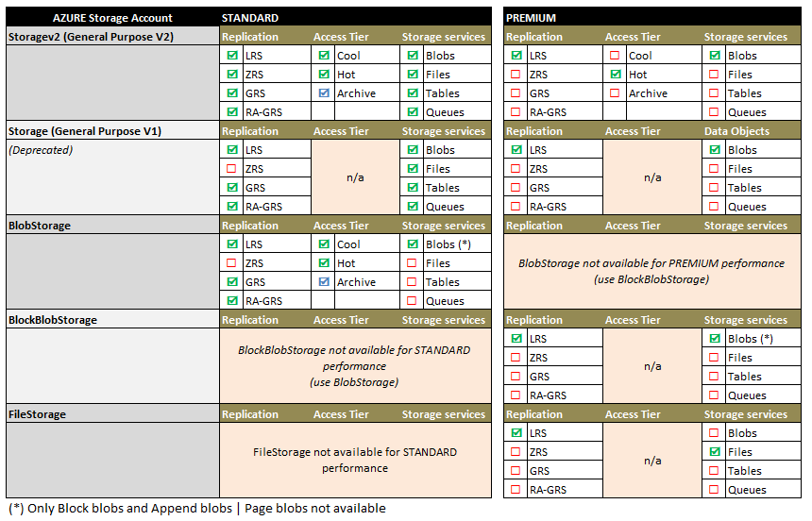Toggle Cool access tier in Standard BlobStorage
Image resolution: width=812 pixels, height=521 pixels.
[x=325, y=244]
